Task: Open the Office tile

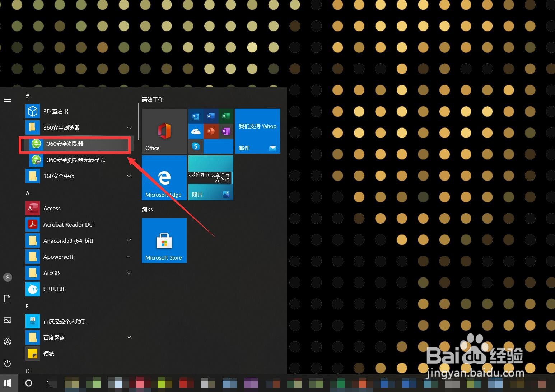Action: coord(164,131)
